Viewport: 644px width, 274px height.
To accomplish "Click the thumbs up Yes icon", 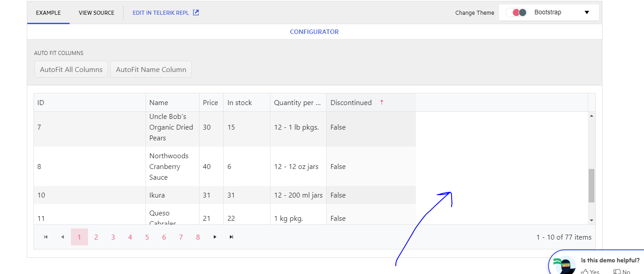I will pos(585,271).
